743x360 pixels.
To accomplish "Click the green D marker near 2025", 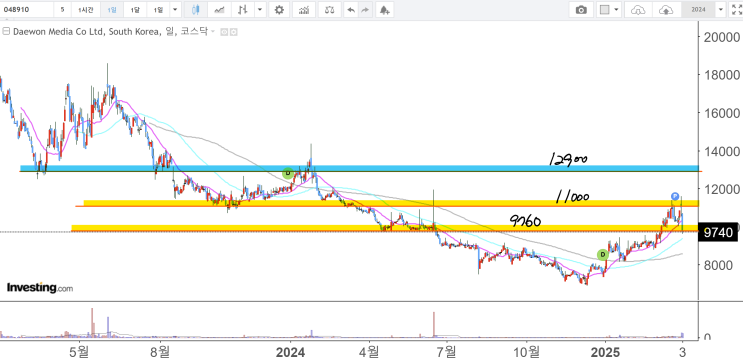I will point(602,255).
